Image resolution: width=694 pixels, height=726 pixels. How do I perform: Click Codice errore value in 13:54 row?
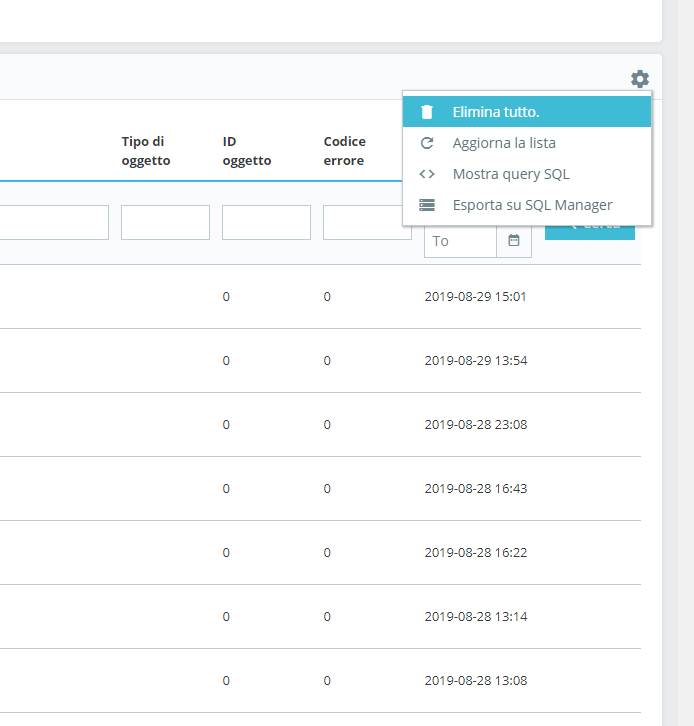[327, 361]
